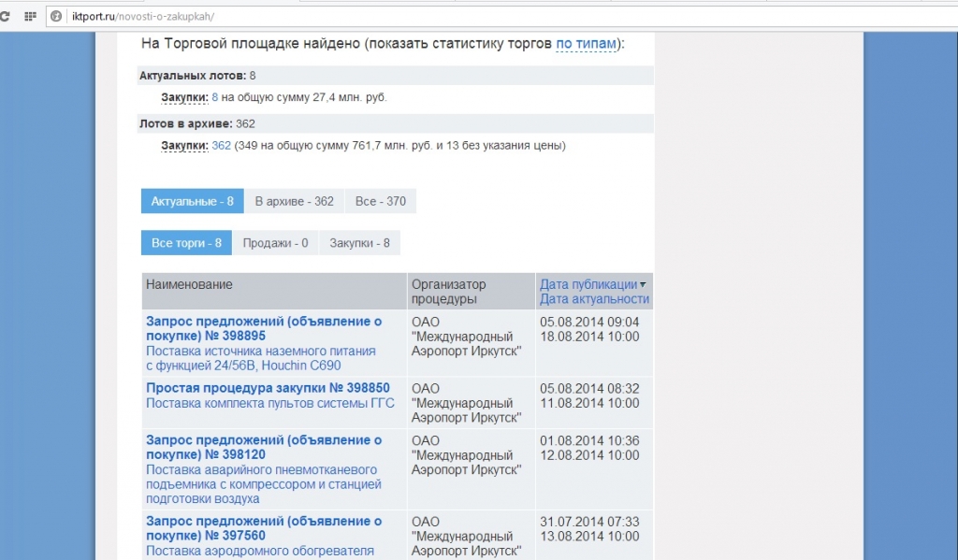
Task: Open Запрос предложений № 398895
Action: point(264,328)
